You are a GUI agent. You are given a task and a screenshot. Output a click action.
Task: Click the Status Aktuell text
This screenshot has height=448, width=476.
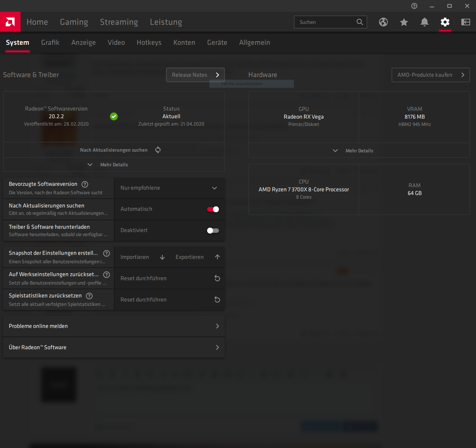tap(171, 116)
